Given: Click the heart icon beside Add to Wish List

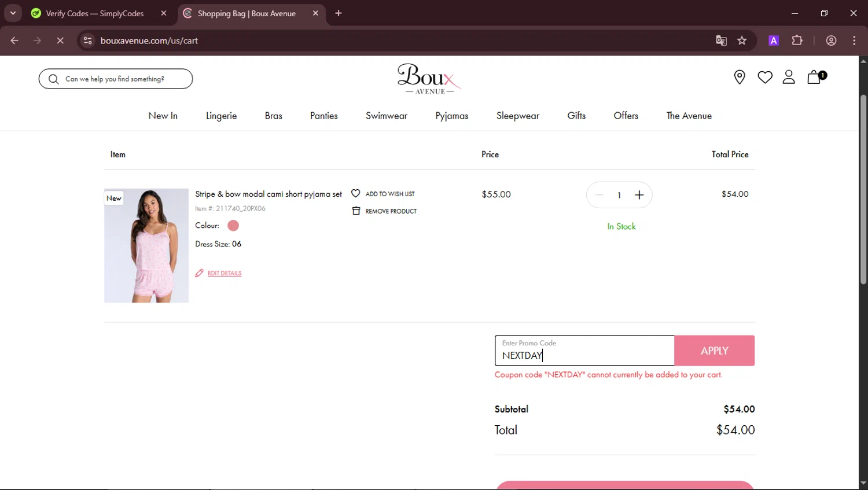Looking at the screenshot, I should [x=355, y=193].
